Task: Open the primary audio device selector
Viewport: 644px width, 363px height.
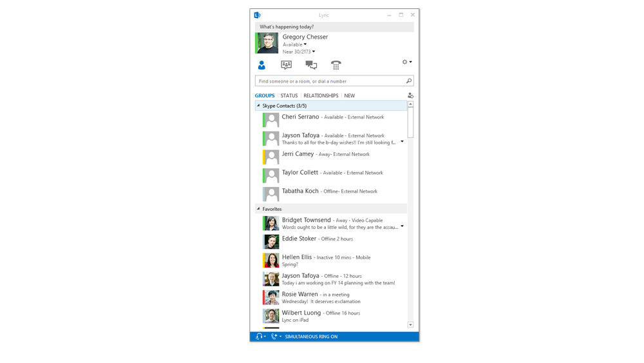Action: pyautogui.click(x=260, y=337)
